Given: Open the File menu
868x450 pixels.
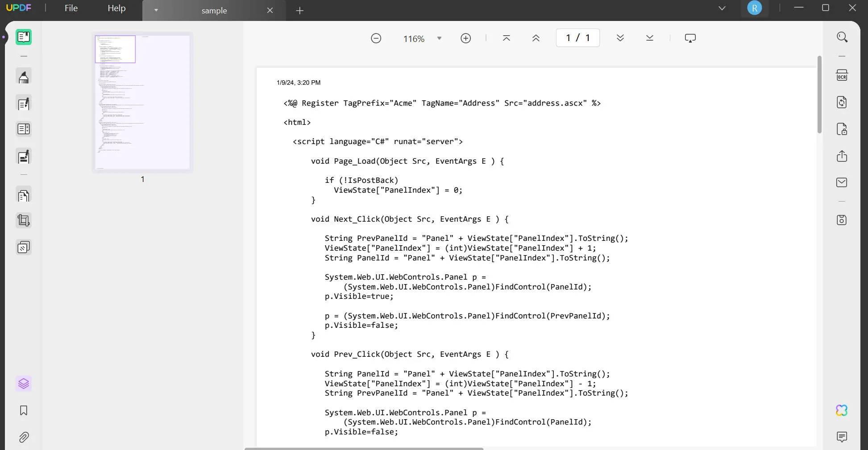Looking at the screenshot, I should point(71,8).
